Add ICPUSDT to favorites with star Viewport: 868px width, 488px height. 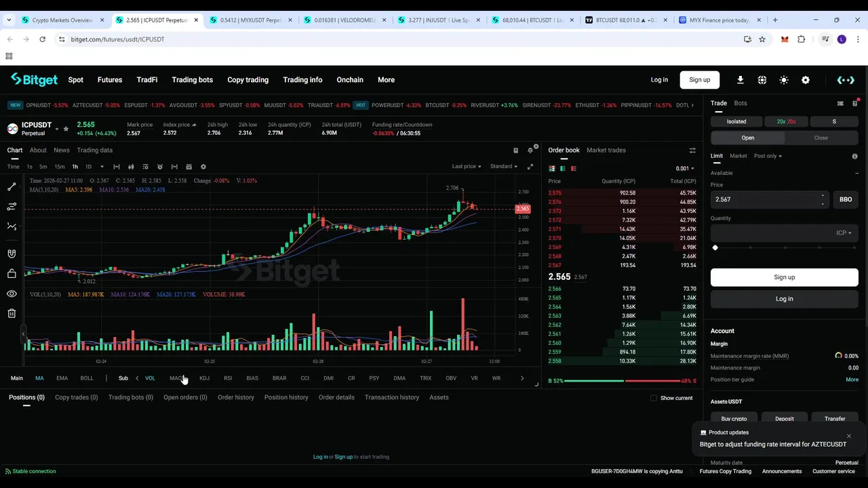click(66, 129)
